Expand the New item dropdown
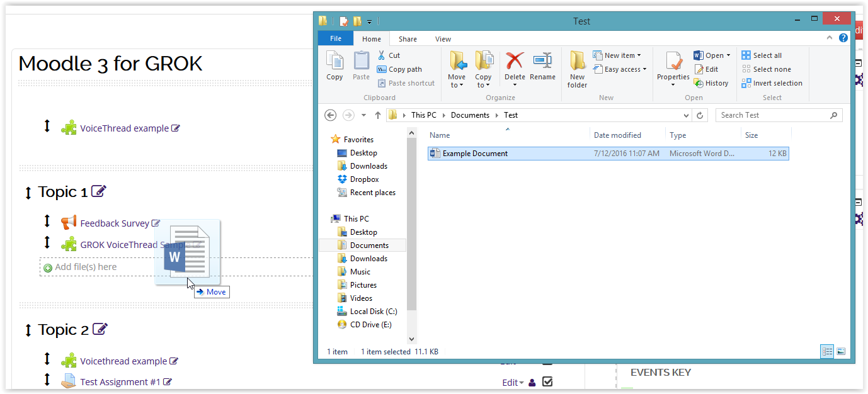 click(617, 55)
